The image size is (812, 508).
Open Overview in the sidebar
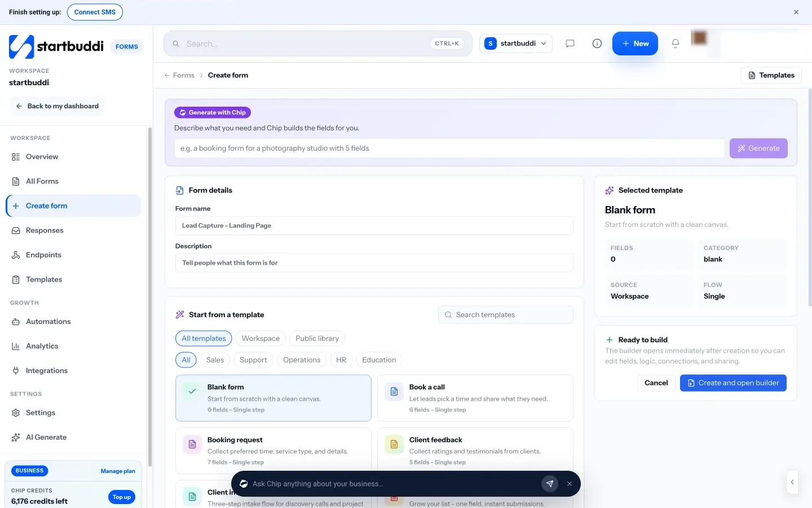pos(73,157)
